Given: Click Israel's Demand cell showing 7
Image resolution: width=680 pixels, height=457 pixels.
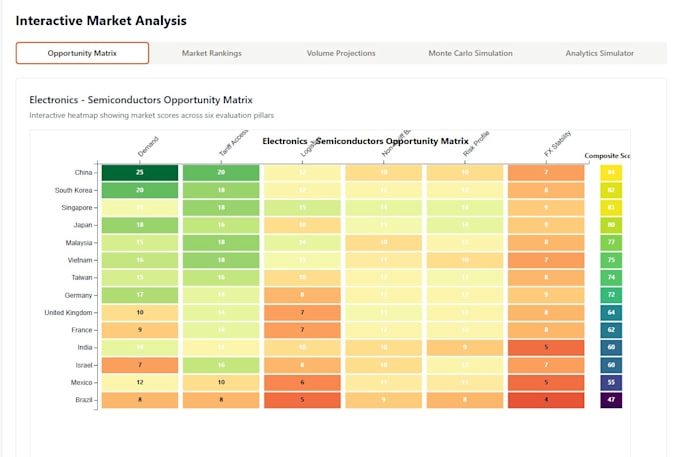Looking at the screenshot, I should coord(140,365).
